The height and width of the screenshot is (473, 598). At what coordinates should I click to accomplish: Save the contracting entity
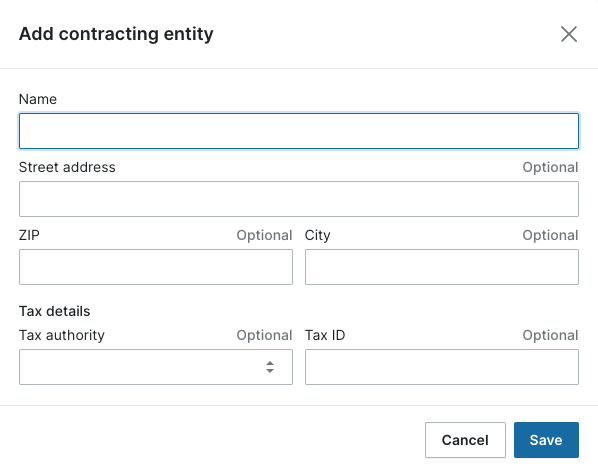[x=546, y=440]
